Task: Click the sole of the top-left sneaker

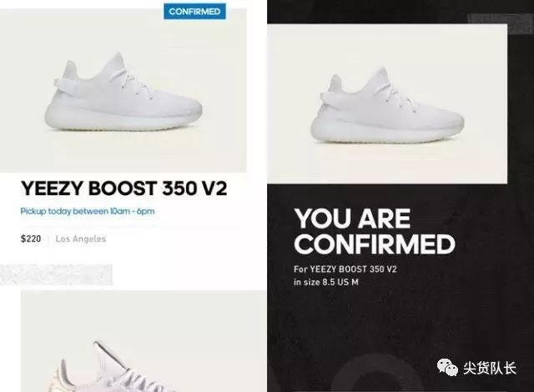Action: (123, 120)
